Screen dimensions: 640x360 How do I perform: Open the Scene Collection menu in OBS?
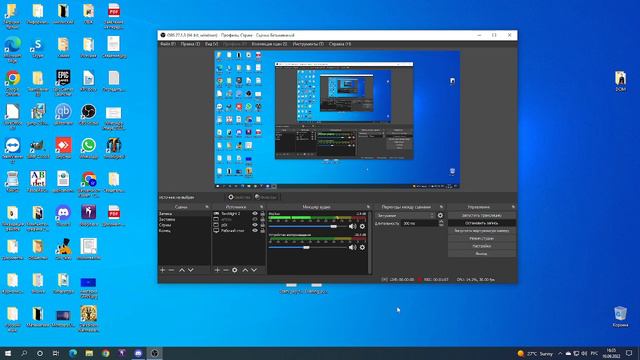pos(269,44)
